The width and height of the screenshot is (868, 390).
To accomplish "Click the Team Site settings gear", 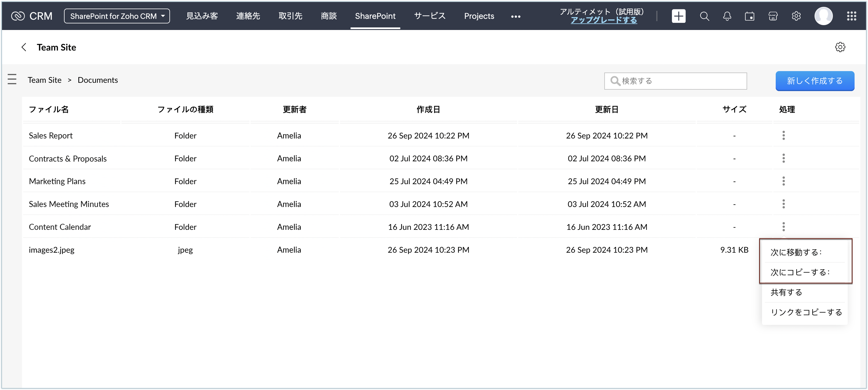I will (x=840, y=47).
